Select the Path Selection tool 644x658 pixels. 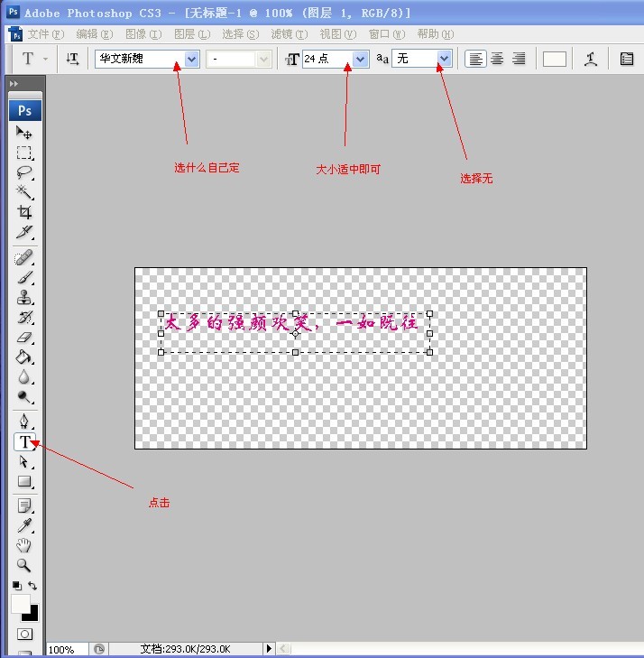[x=23, y=461]
